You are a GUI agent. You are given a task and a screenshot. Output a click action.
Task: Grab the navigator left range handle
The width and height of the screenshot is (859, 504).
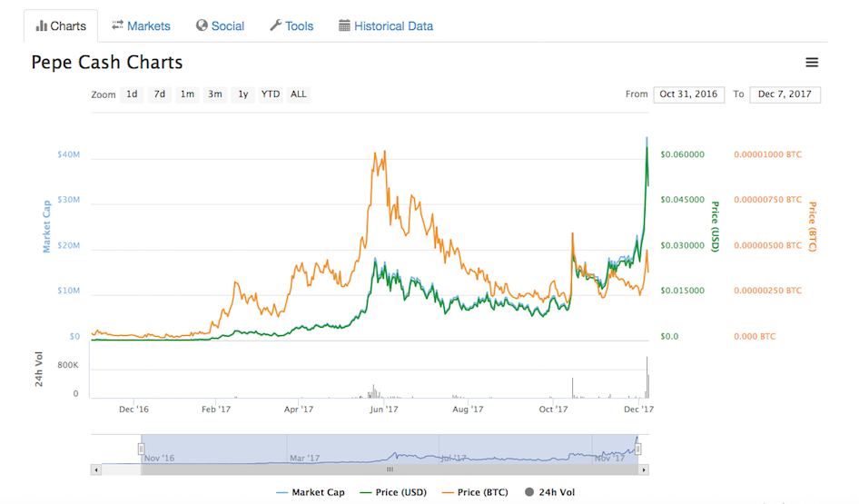click(x=141, y=450)
